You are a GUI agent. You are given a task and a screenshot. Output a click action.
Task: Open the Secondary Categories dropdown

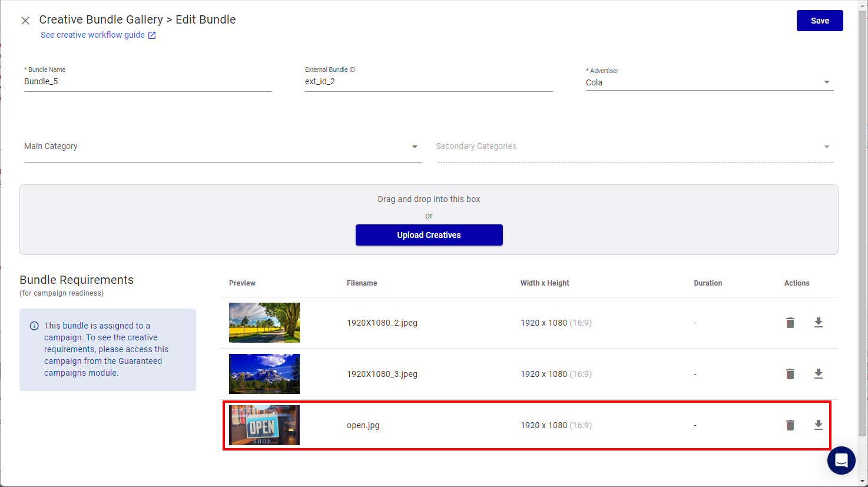[827, 147]
